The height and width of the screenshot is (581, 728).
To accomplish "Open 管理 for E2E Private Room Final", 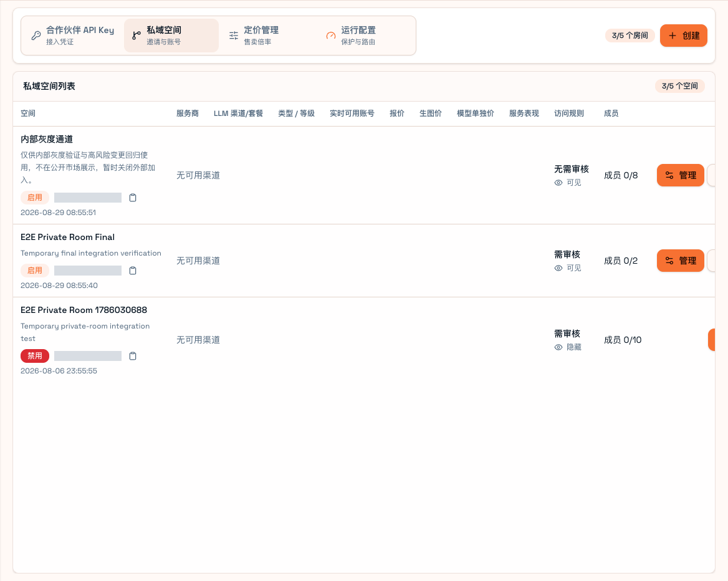I will [681, 261].
